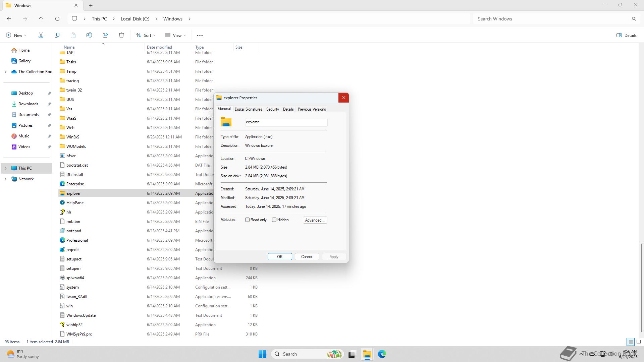Click the explorer file name field
This screenshot has width=644, height=362.
(286, 122)
